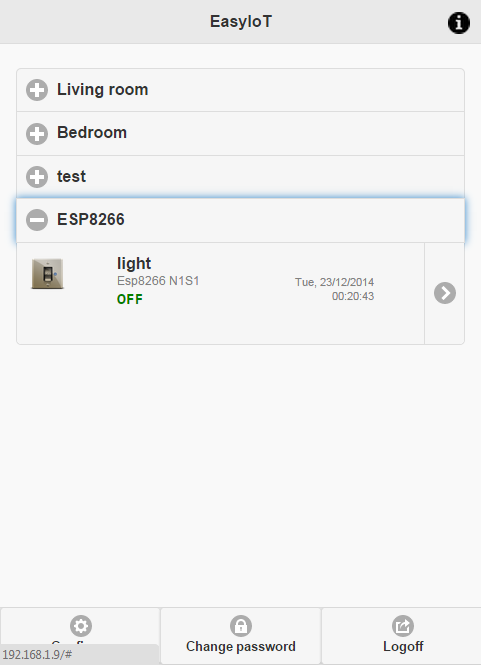Select the Change password tab
Image resolution: width=481 pixels, height=665 pixels.
pos(240,636)
